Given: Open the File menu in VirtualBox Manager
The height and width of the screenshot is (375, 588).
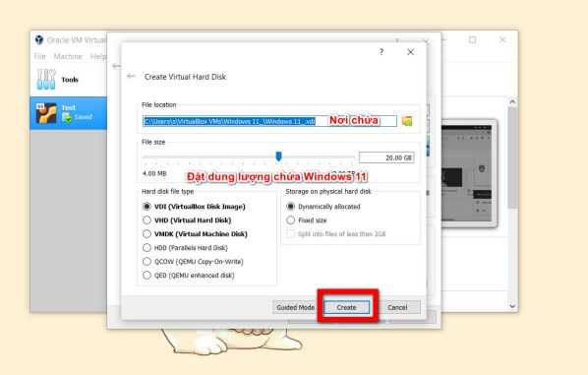Looking at the screenshot, I should coord(39,56).
